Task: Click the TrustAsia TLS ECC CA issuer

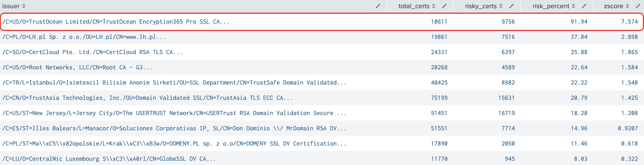Action: [x=147, y=98]
